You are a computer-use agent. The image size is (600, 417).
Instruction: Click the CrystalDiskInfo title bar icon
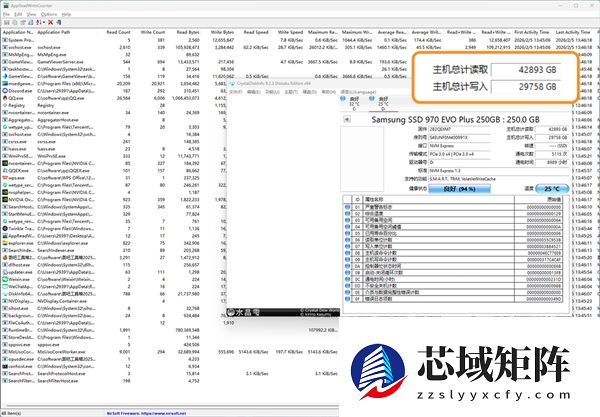point(232,83)
